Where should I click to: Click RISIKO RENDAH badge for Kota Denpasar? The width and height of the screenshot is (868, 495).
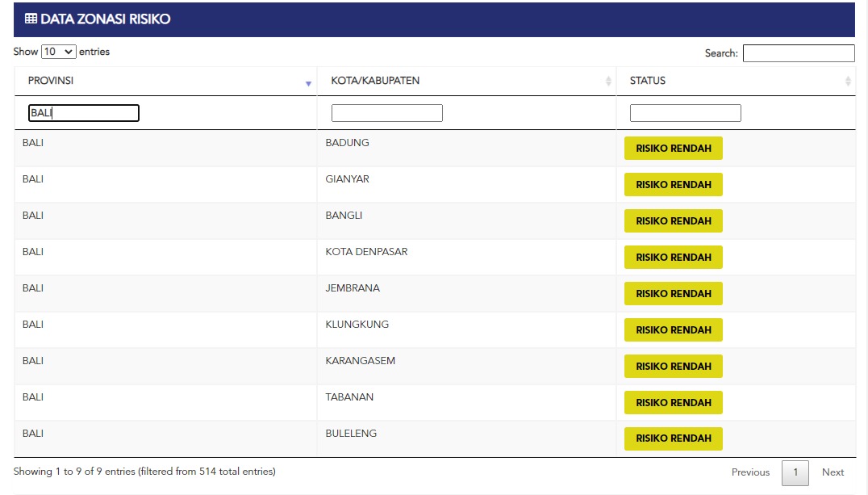(673, 258)
